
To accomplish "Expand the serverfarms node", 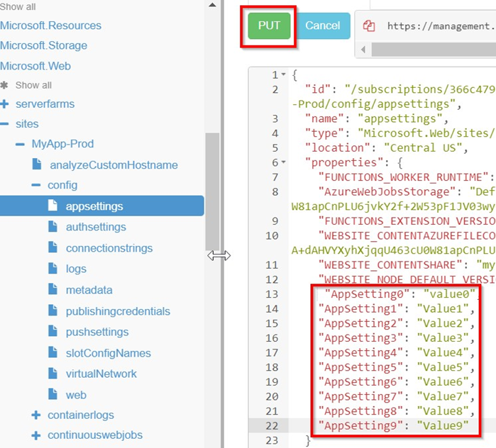I will 5,104.
